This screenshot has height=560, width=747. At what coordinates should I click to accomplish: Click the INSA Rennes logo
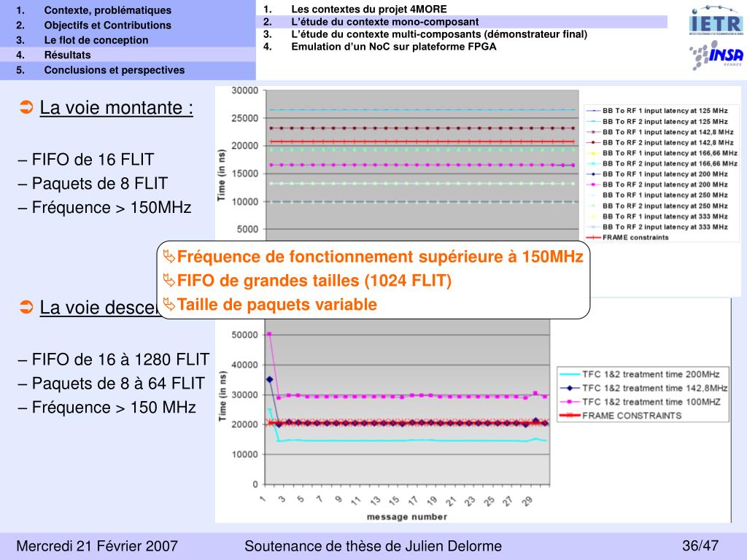[716, 55]
